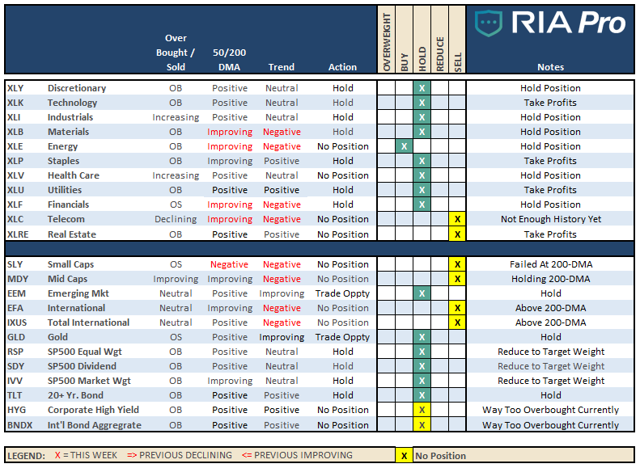Click the OVERWEIGHT column header
This screenshot has width=640, height=468.
tap(387, 42)
